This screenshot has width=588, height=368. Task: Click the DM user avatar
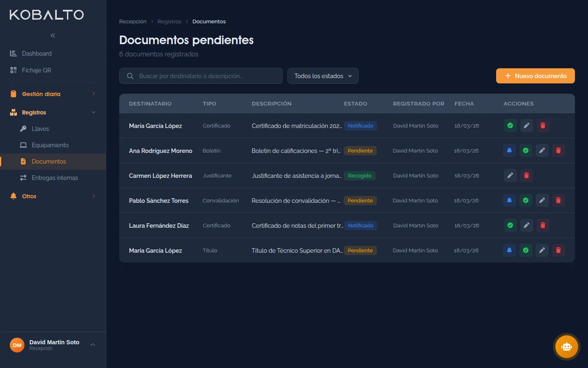click(17, 345)
